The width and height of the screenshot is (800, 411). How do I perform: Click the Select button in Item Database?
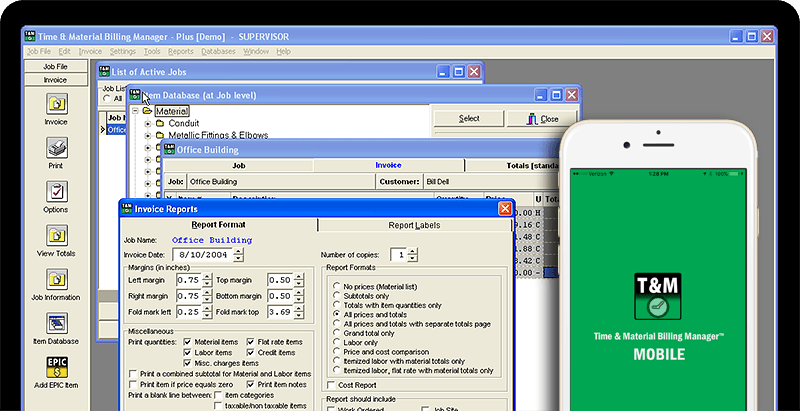click(469, 119)
